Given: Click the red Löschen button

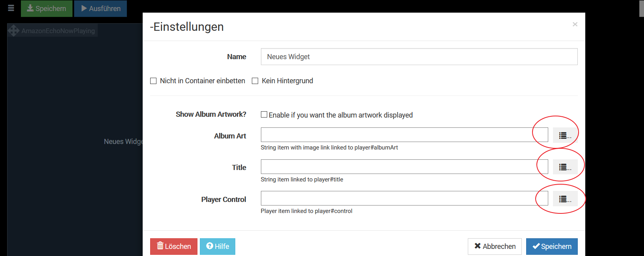Looking at the screenshot, I should tap(174, 247).
